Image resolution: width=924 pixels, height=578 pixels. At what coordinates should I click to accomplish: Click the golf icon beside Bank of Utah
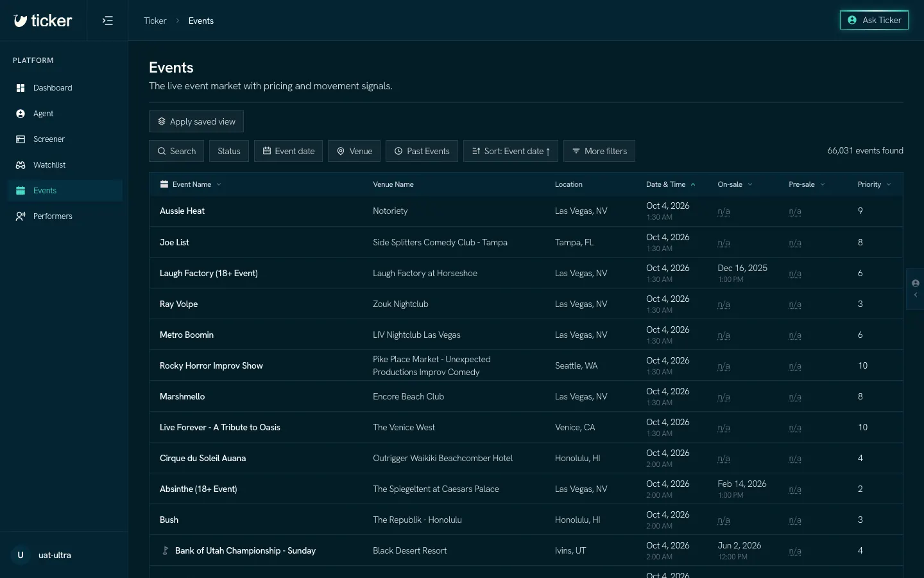coord(165,550)
